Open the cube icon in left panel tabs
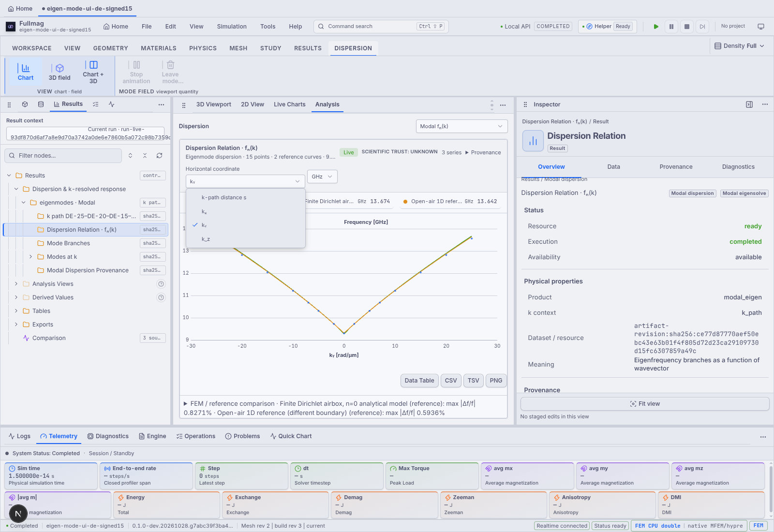 (25, 104)
